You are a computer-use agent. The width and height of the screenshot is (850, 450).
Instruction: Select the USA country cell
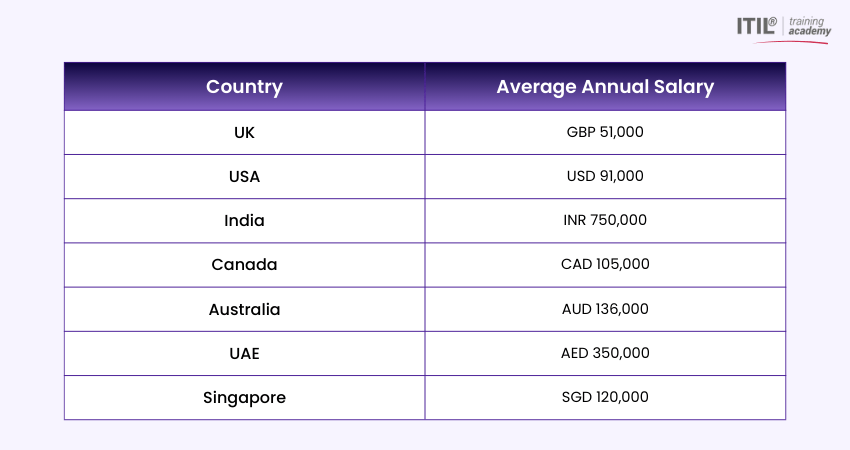[244, 176]
